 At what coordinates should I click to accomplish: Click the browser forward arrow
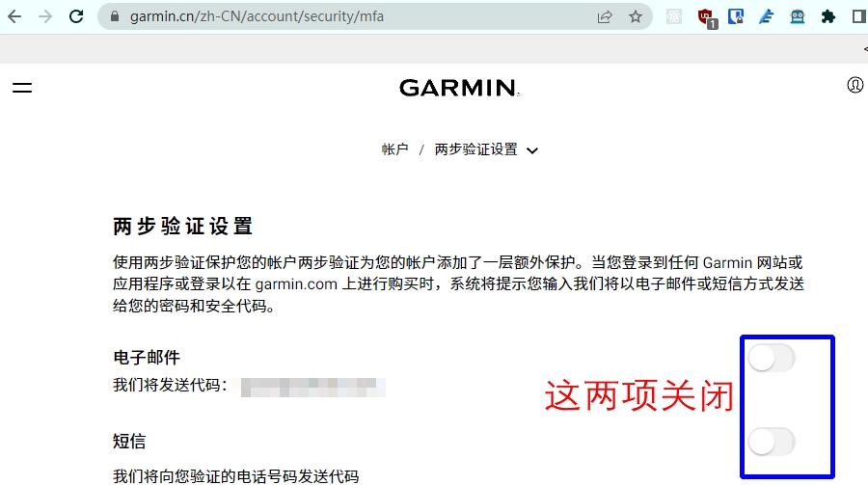(x=45, y=16)
